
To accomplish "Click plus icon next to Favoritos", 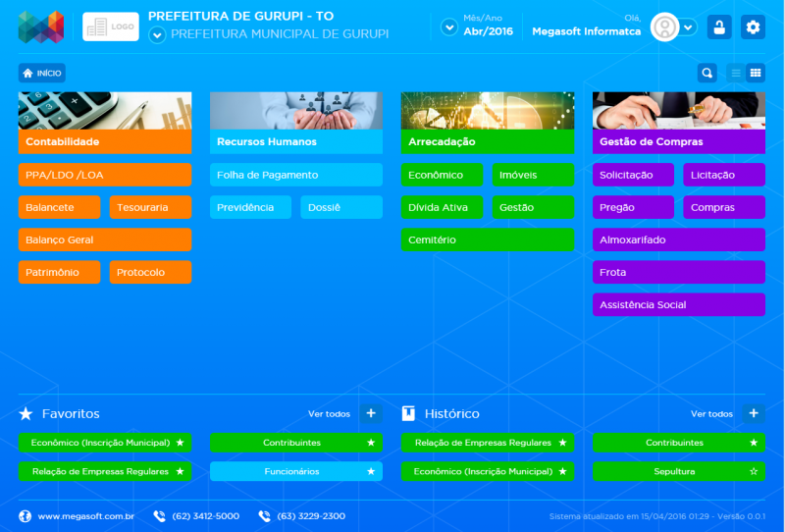I will coord(371,414).
